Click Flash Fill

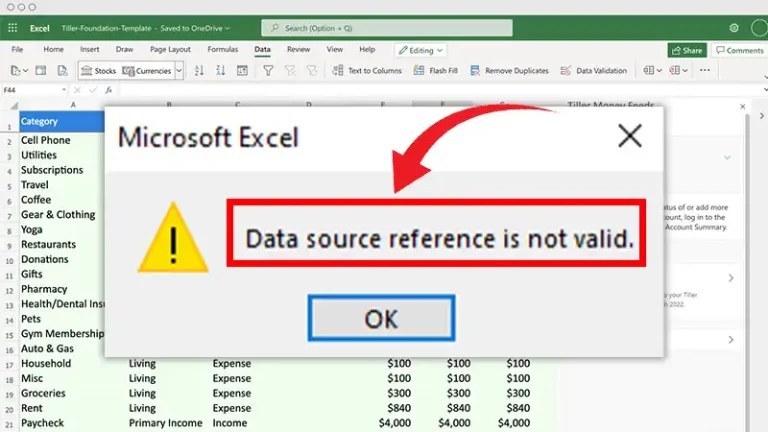point(435,71)
